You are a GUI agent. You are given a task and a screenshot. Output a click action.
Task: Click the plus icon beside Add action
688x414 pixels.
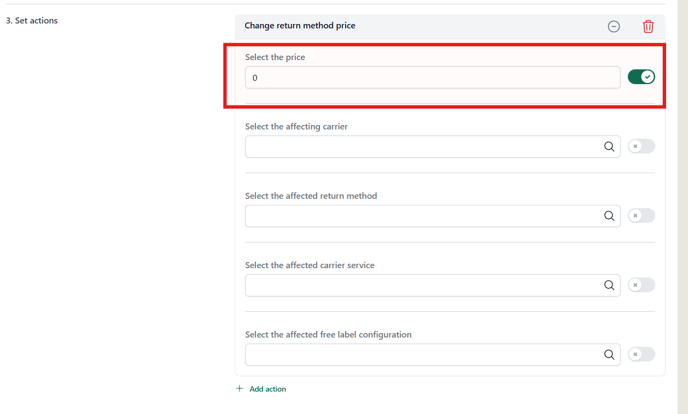[240, 389]
